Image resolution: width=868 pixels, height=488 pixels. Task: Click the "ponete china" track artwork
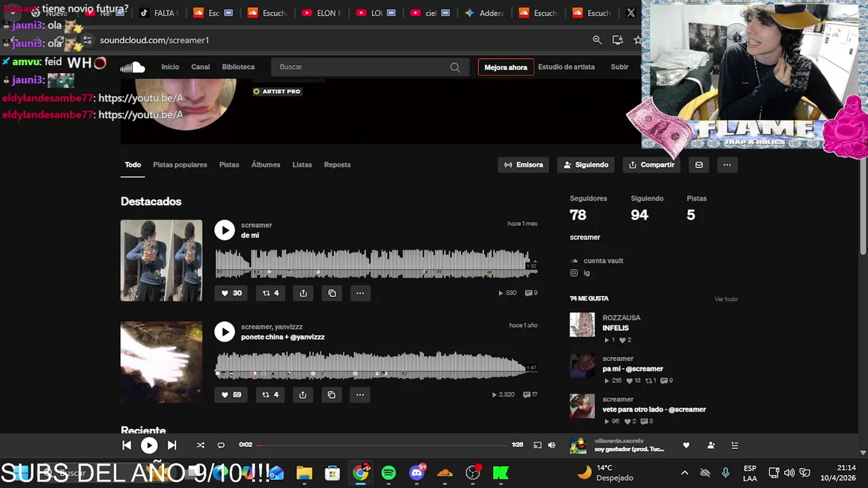(x=161, y=362)
